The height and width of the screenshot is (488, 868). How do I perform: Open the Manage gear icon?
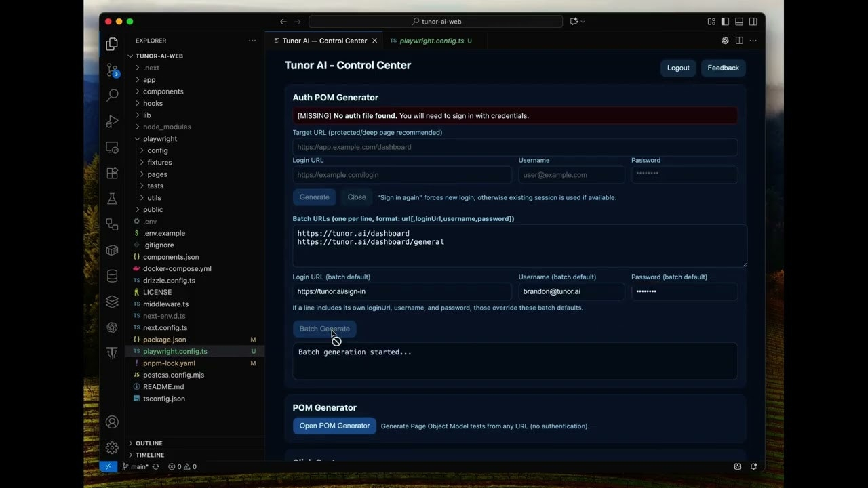click(x=113, y=447)
